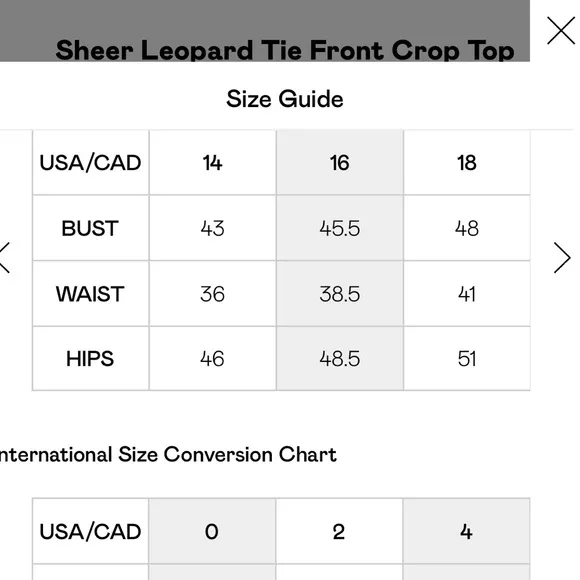Select the size 16 column header
580x580 pixels.
pos(340,163)
